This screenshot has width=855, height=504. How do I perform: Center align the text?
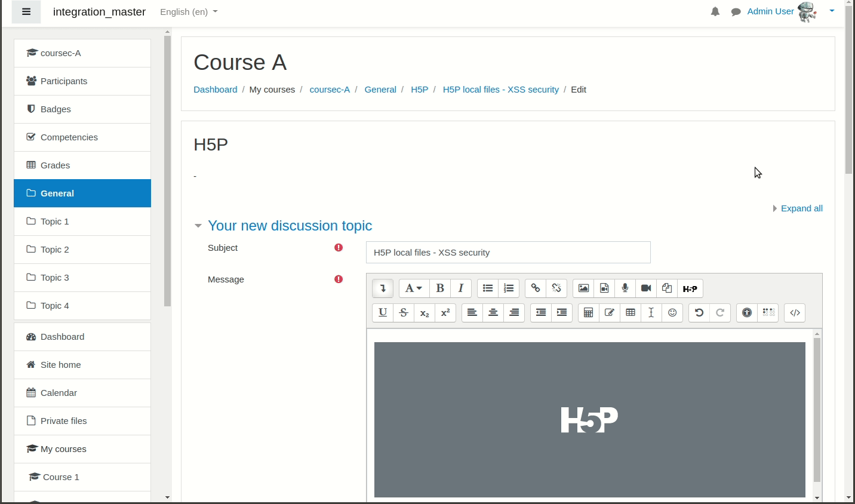pyautogui.click(x=493, y=312)
